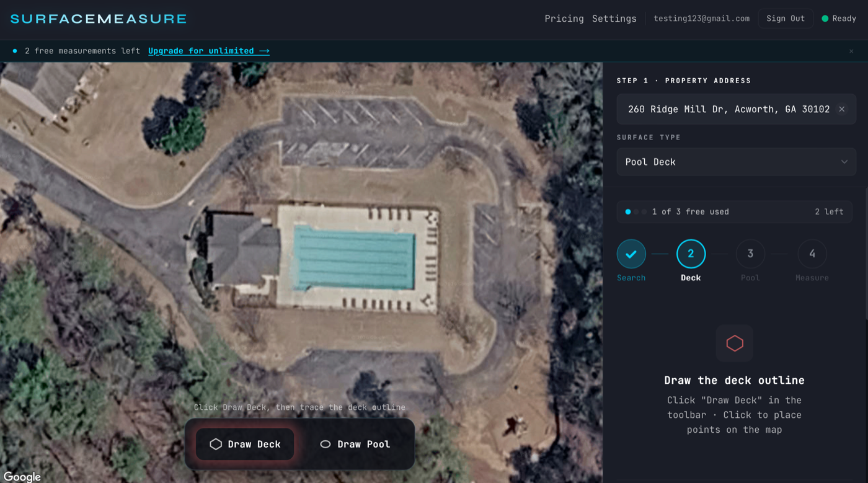The height and width of the screenshot is (483, 868).
Task: Click the property address input field
Action: 737,109
